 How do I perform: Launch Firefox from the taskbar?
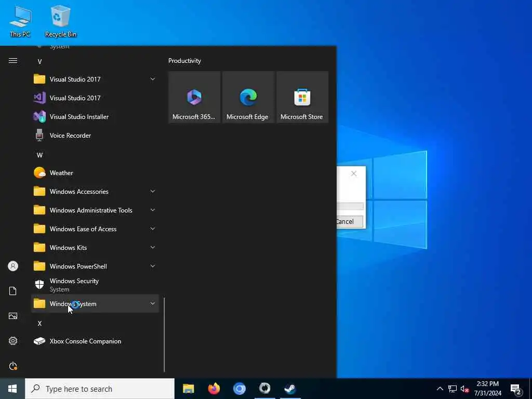click(x=214, y=389)
